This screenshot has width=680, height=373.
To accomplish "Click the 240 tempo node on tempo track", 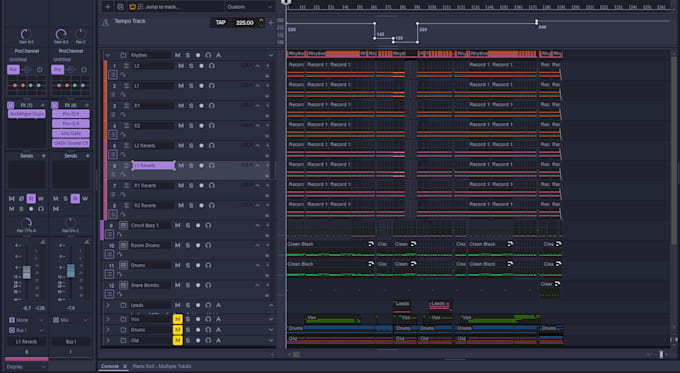I will click(536, 22).
